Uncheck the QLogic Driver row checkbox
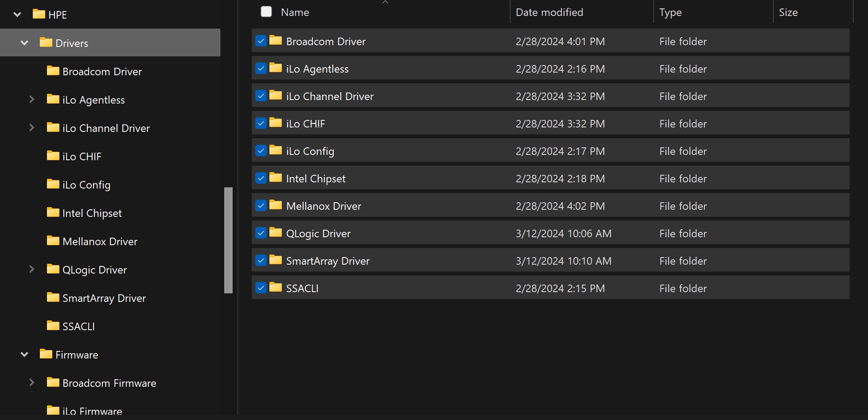Screen dimensions: 868x420 261,233
